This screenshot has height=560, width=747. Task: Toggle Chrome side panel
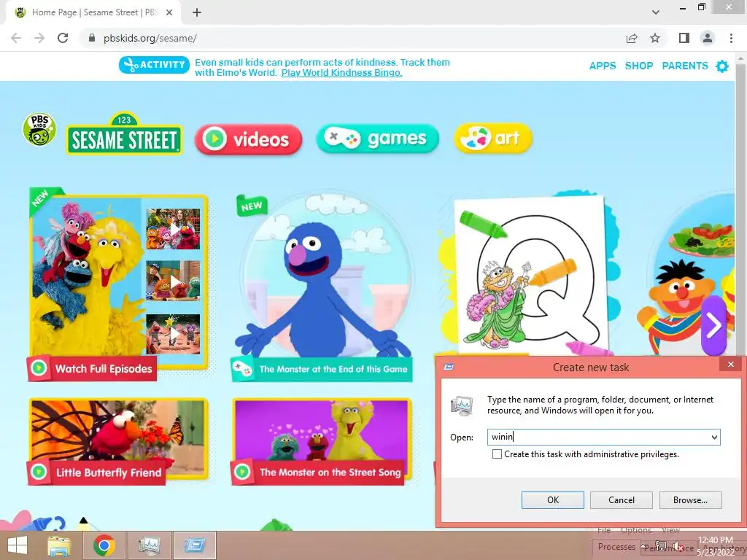[684, 38]
